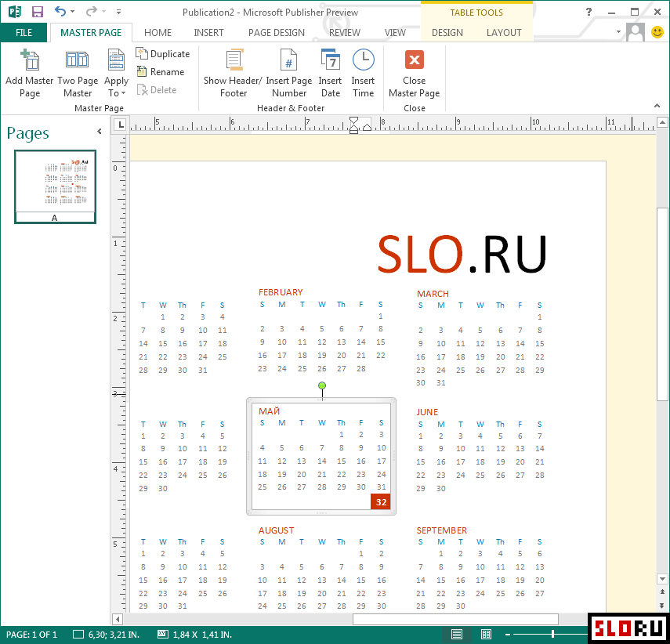The image size is (670, 644).
Task: Select master page A thumbnail
Action: 55,186
